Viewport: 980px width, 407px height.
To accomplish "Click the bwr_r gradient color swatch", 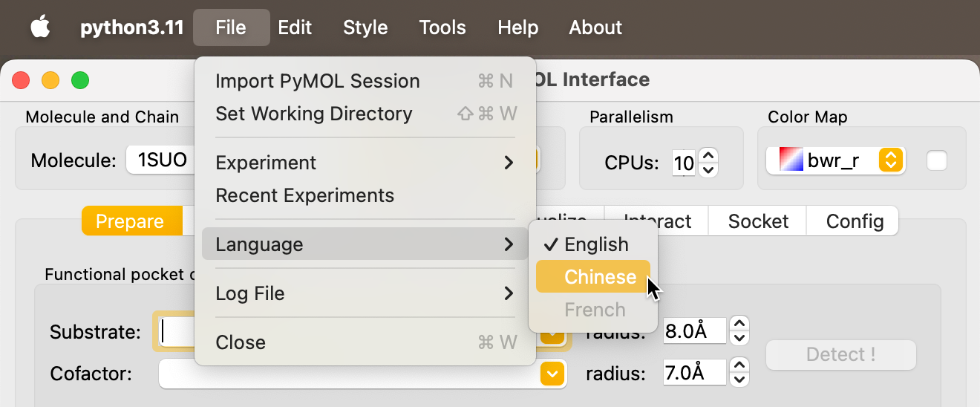I will coord(791,160).
